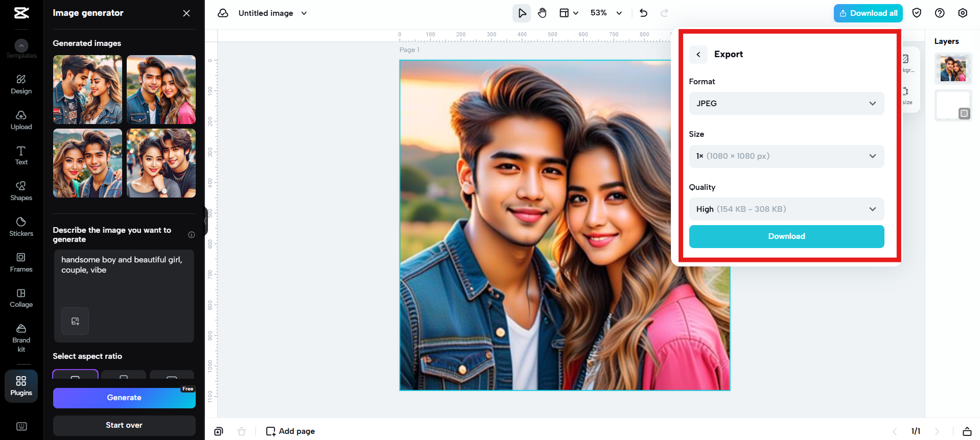Open the Help menu icon
The image size is (980, 440).
(940, 13)
